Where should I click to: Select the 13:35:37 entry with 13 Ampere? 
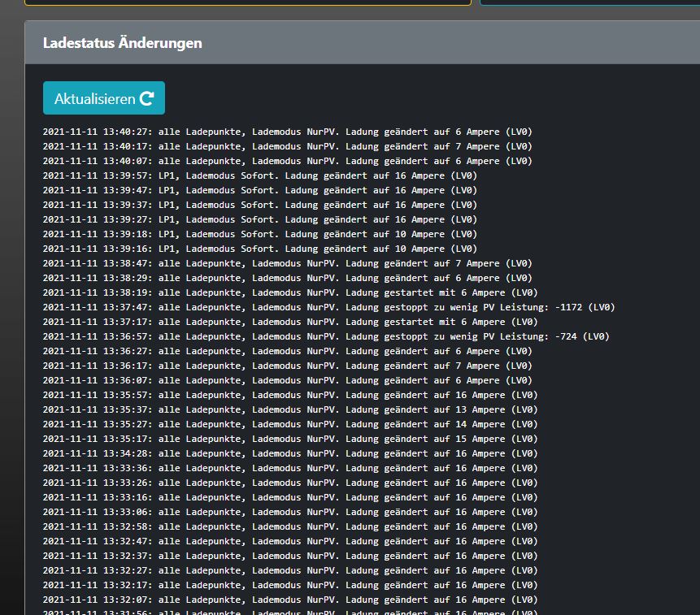pos(289,409)
